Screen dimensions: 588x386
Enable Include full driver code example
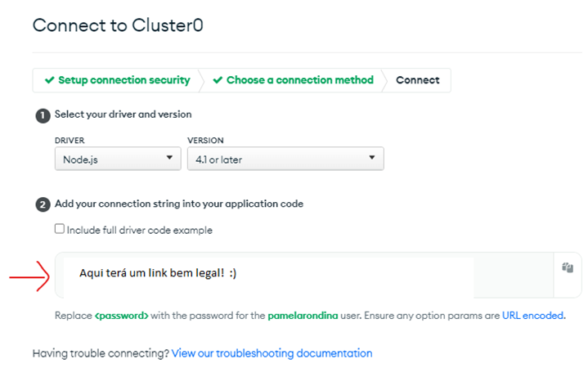coord(60,228)
